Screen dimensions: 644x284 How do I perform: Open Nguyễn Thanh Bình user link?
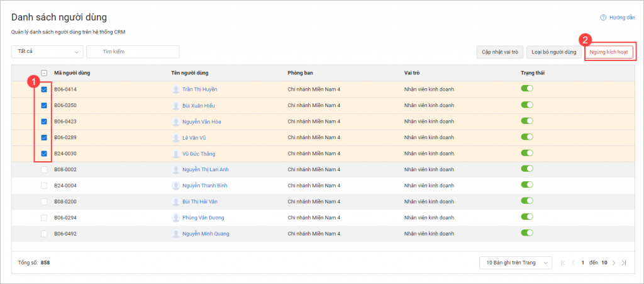[x=204, y=185]
